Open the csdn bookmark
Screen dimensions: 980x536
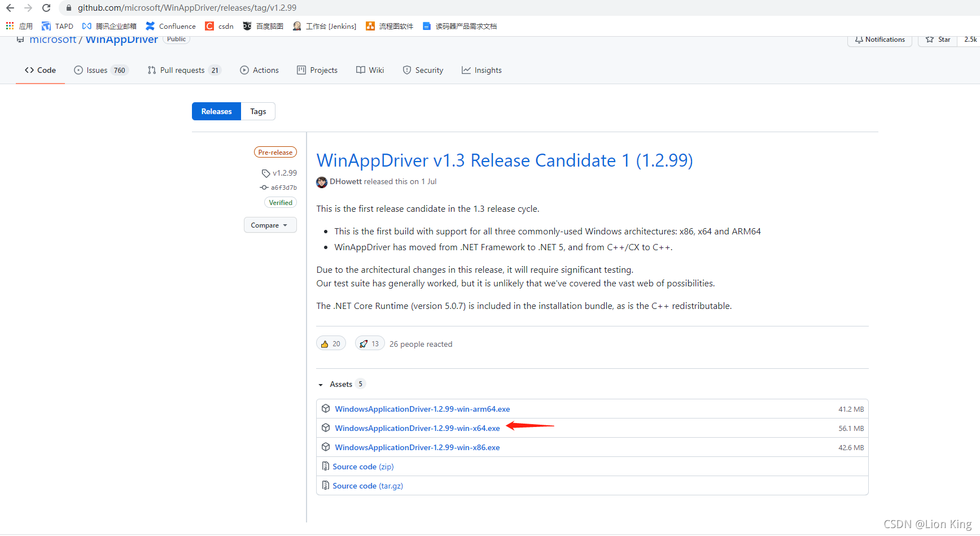tap(219, 26)
